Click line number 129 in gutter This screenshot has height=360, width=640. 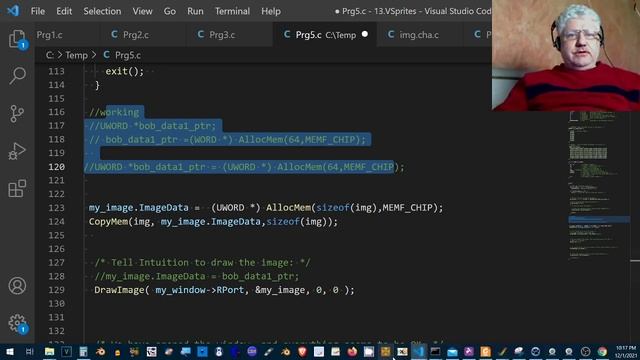[x=56, y=290]
